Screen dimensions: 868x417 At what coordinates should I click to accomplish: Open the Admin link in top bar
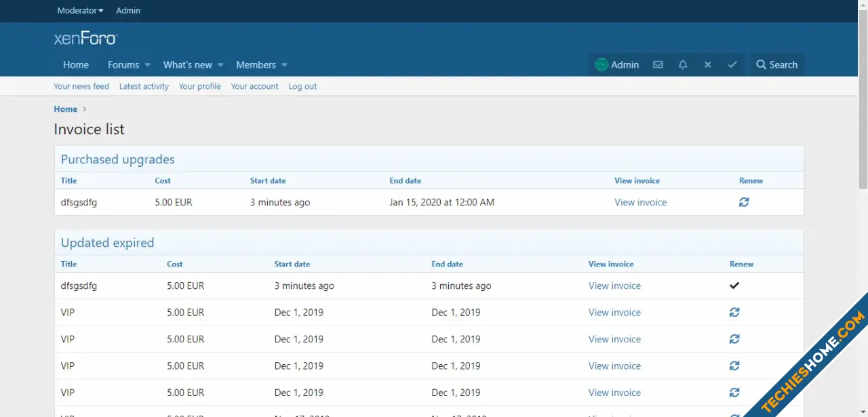click(128, 11)
